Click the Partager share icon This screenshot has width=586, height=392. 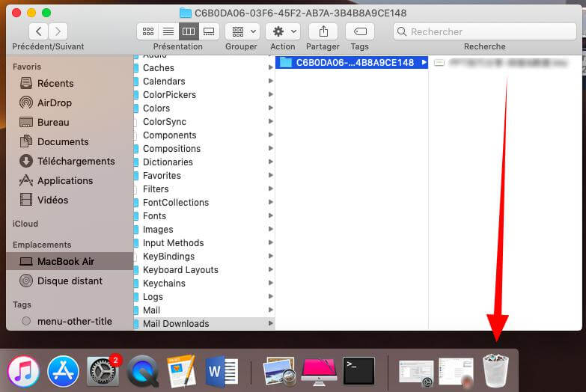click(x=323, y=31)
